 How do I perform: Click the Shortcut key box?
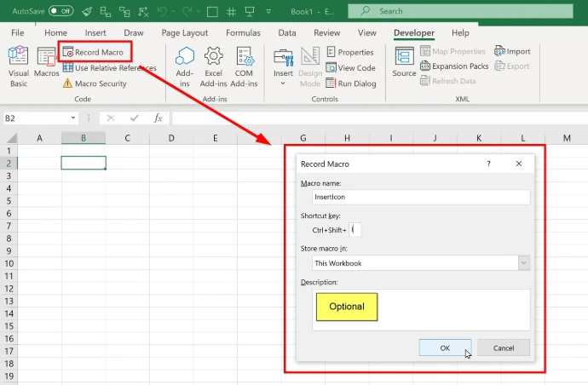click(355, 229)
